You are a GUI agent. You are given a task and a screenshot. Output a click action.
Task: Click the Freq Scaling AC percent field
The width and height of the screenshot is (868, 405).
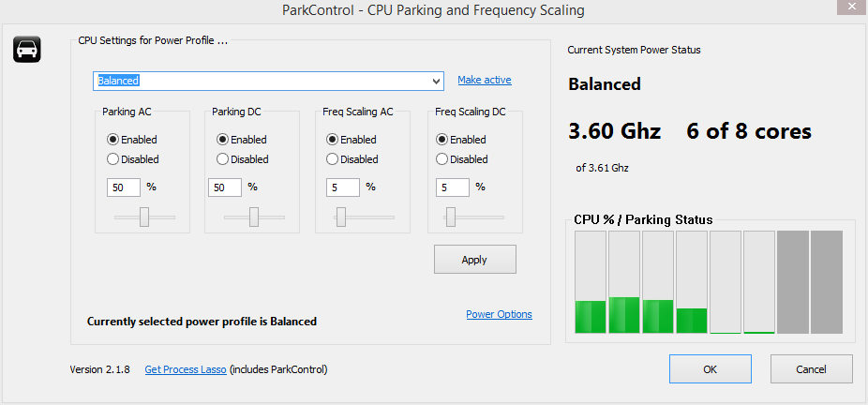coord(343,187)
